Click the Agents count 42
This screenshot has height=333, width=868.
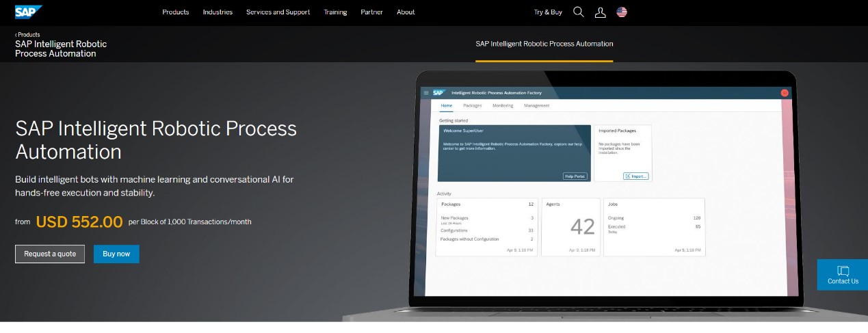[583, 226]
